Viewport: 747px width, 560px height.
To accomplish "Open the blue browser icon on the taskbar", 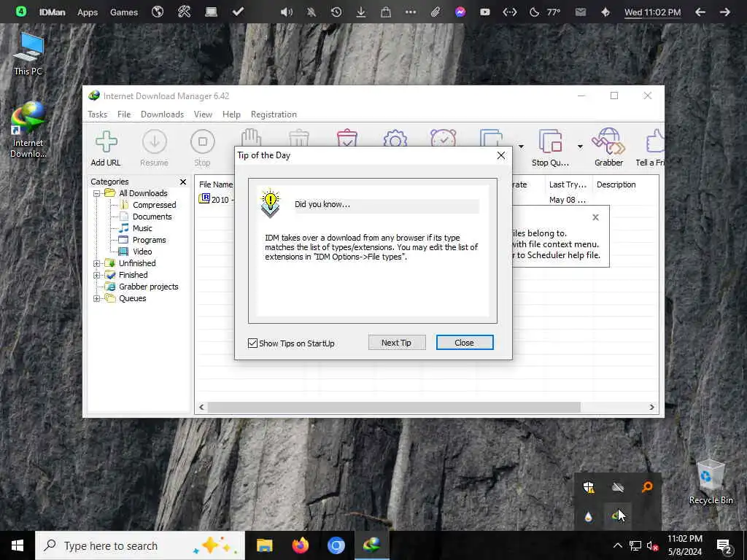I will tap(336, 545).
